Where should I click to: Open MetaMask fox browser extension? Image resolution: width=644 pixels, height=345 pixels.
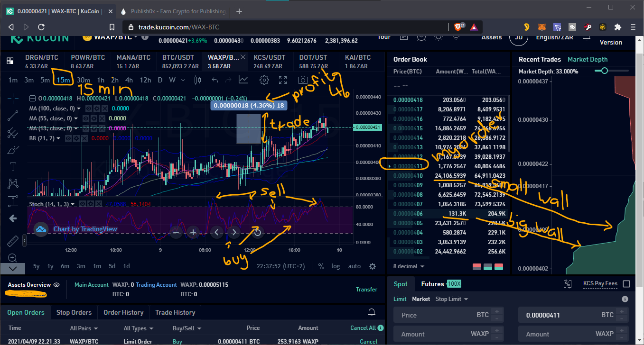point(541,27)
